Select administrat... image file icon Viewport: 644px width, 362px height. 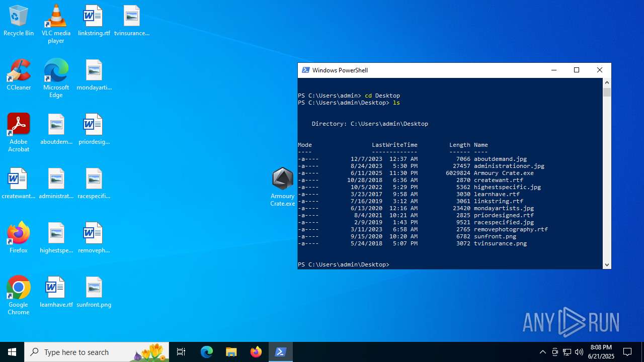[x=56, y=184]
